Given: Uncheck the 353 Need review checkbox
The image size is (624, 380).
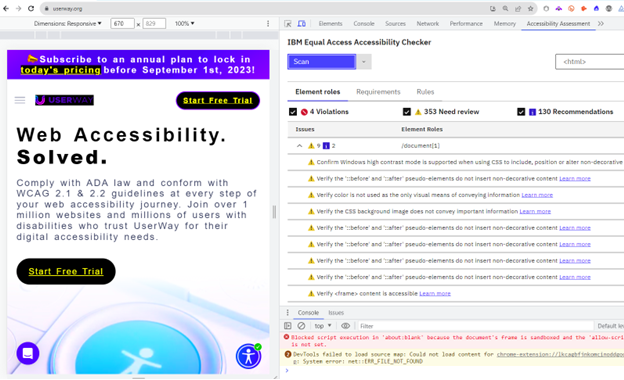Looking at the screenshot, I should [407, 112].
